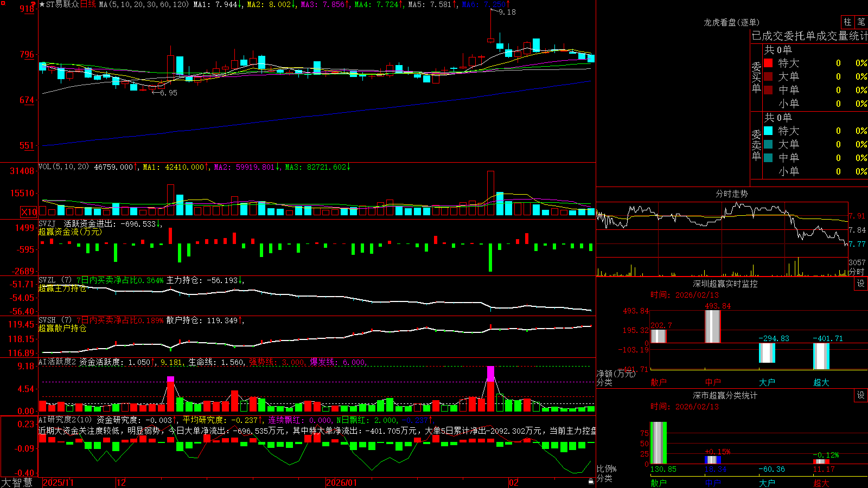Open 设 settings for 深圳超赢实时监控
Viewport: 868px width, 488px height.
point(861,284)
